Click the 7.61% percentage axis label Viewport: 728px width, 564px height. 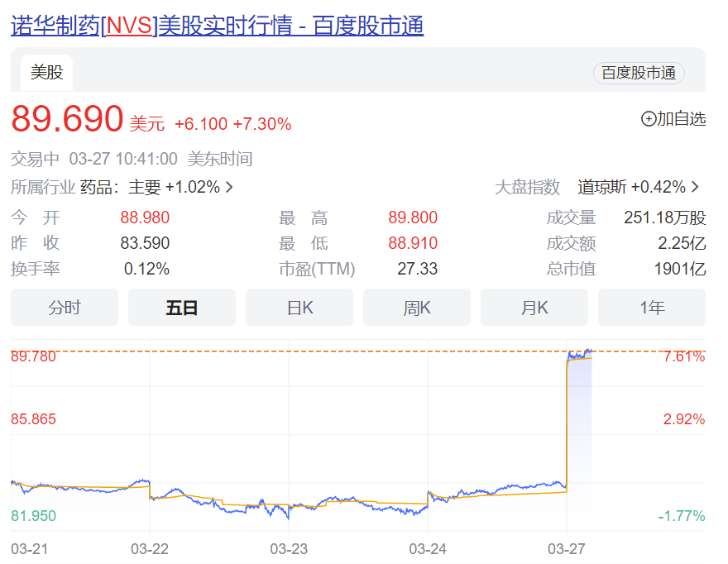[684, 356]
